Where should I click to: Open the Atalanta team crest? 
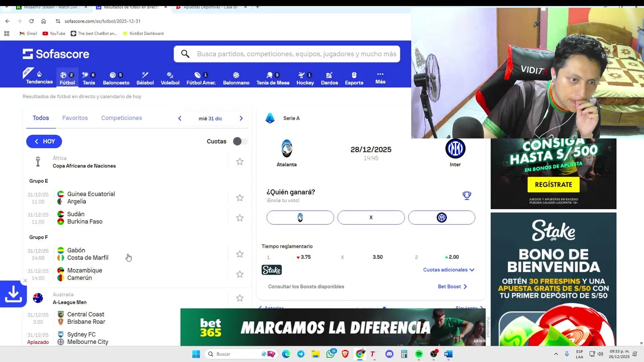[x=287, y=149]
